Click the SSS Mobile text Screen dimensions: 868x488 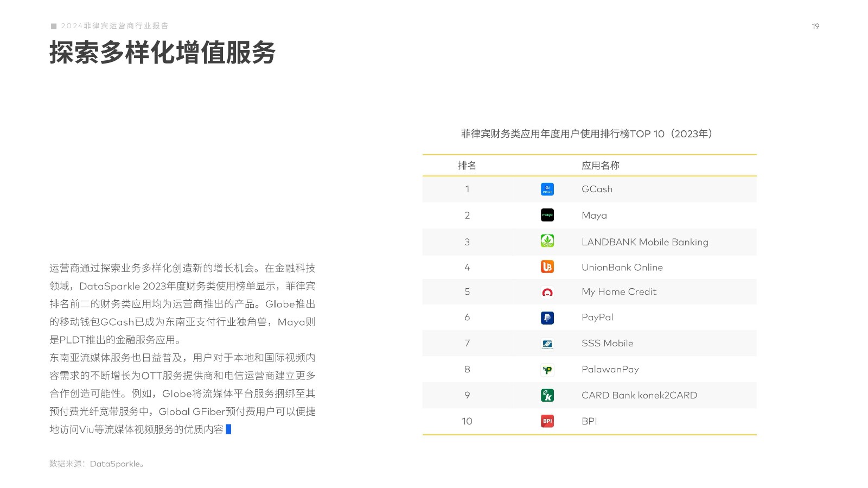608,343
